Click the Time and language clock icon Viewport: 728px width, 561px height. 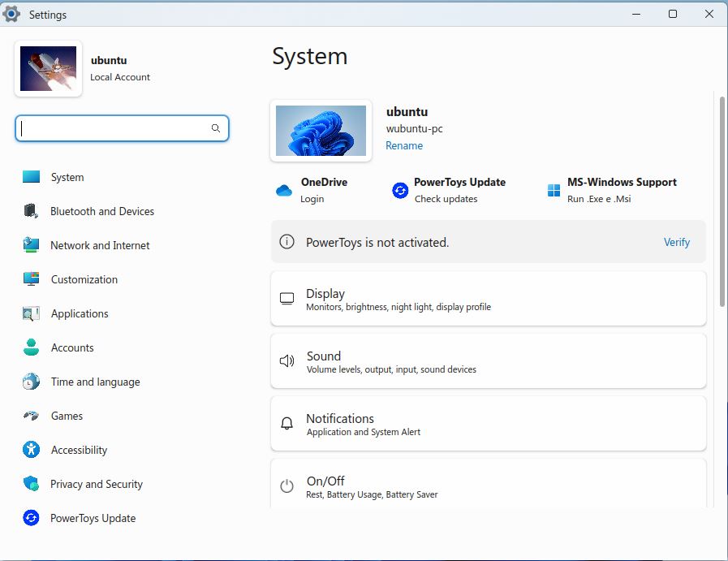(x=31, y=382)
